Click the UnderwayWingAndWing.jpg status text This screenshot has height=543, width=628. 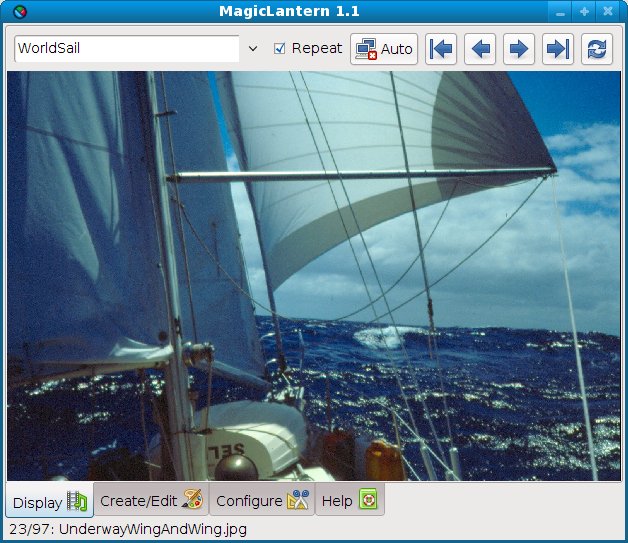pos(127,529)
